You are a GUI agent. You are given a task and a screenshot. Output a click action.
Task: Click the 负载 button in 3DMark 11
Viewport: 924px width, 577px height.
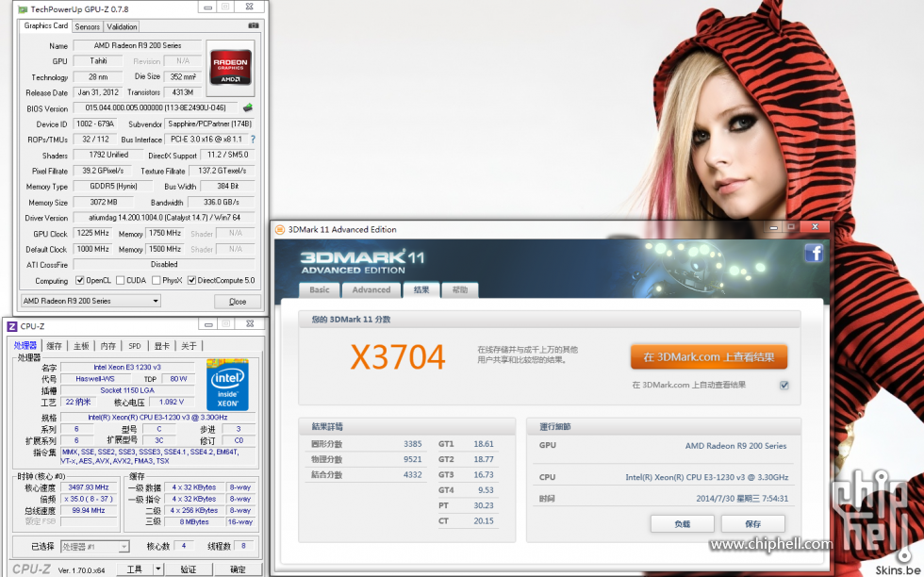click(683, 524)
